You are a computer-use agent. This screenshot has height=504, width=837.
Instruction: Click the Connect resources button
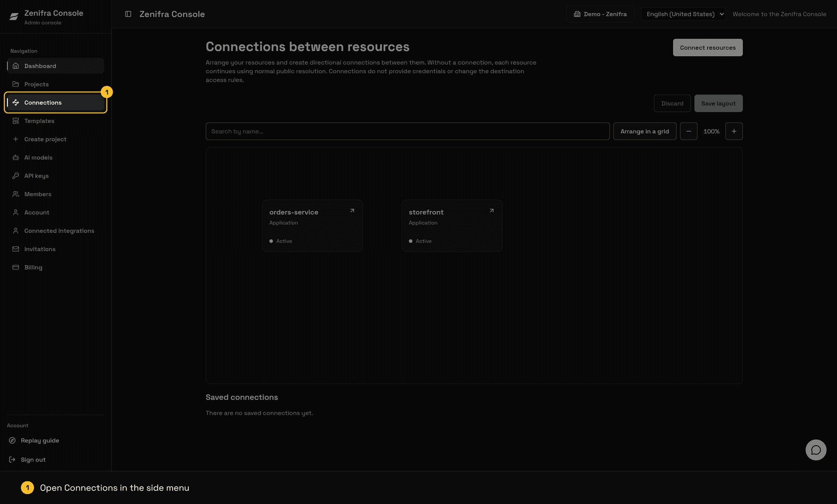coord(708,48)
